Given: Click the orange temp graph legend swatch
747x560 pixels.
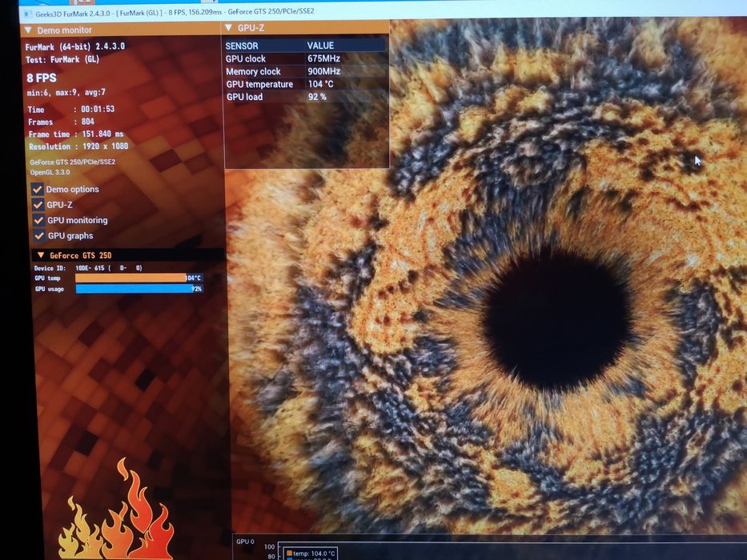Looking at the screenshot, I should (289, 554).
